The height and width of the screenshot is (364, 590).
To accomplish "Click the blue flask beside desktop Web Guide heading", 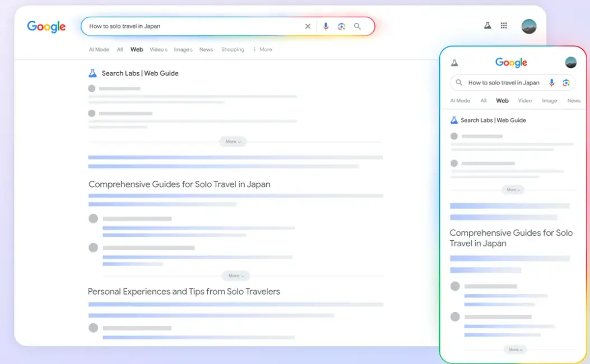I will 92,73.
